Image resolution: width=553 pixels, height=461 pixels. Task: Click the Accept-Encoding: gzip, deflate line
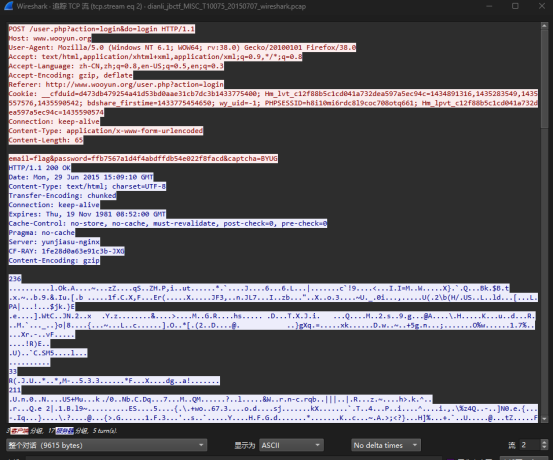coord(71,75)
